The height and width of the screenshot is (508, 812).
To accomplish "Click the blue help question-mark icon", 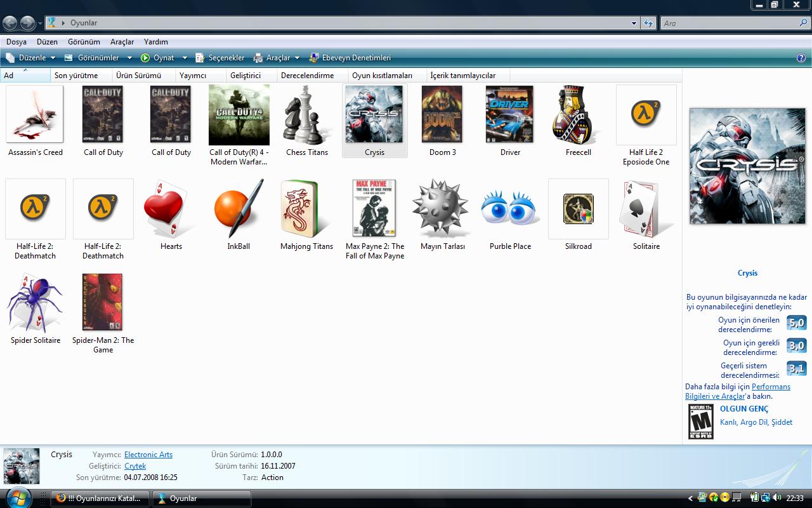I will 801,58.
